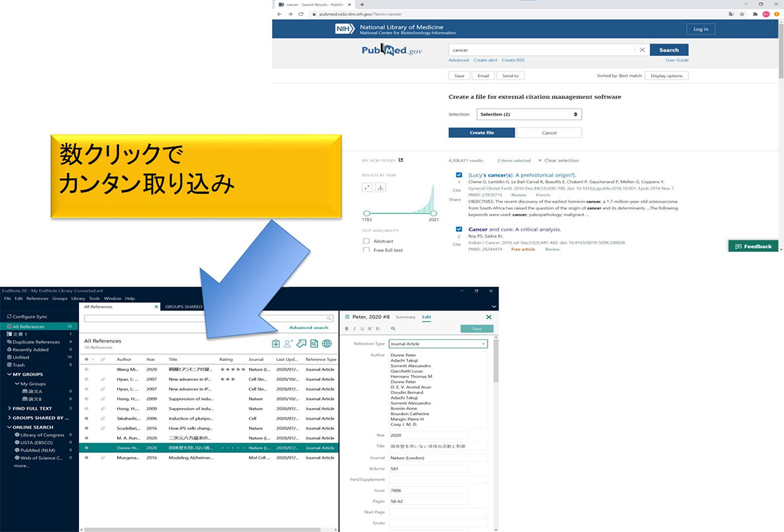The height and width of the screenshot is (532, 784).
Task: Apply subscript formatting in EndNote editor
Action: click(378, 328)
